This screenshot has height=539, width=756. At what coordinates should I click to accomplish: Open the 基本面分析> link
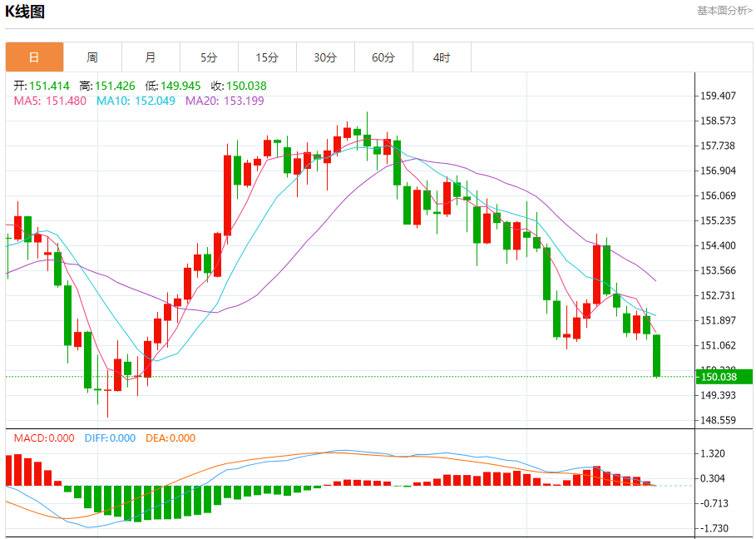pyautogui.click(x=724, y=11)
